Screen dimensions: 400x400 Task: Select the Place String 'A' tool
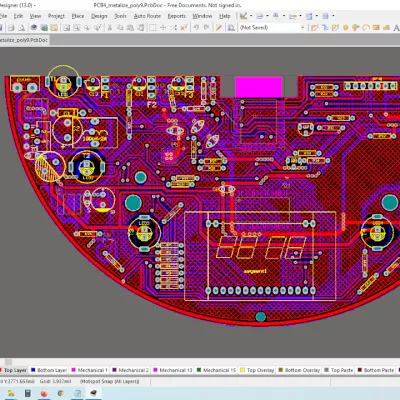397,28
